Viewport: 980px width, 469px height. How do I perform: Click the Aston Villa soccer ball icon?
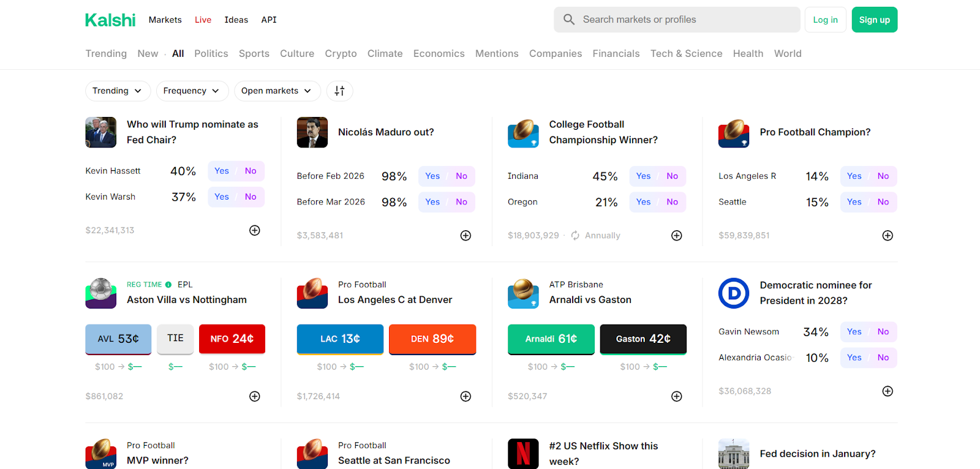pos(101,293)
